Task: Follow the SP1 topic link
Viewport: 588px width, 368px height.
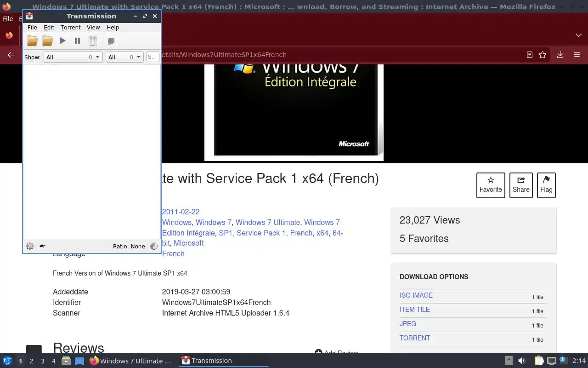Action: click(x=226, y=233)
